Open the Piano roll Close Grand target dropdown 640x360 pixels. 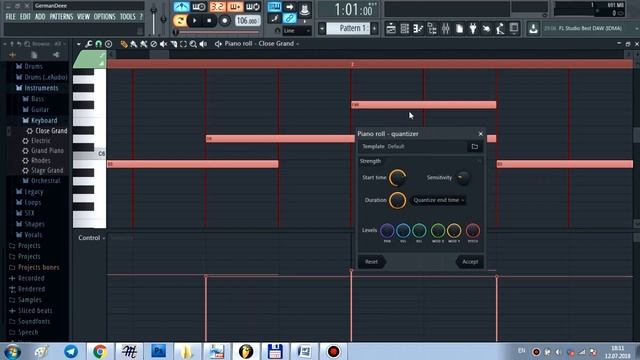[x=261, y=43]
